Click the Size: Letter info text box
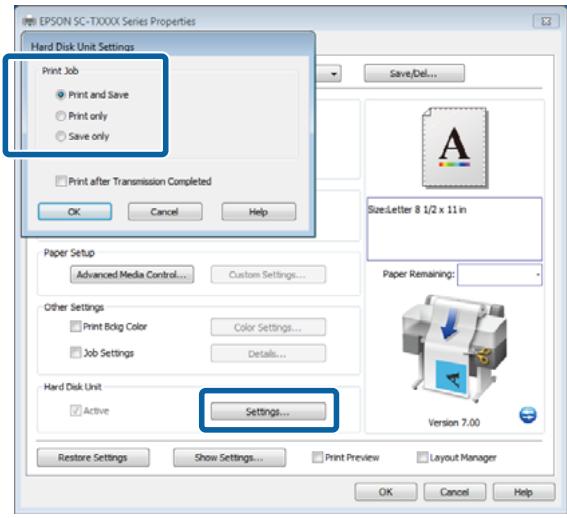567x518 pixels. pos(455,229)
